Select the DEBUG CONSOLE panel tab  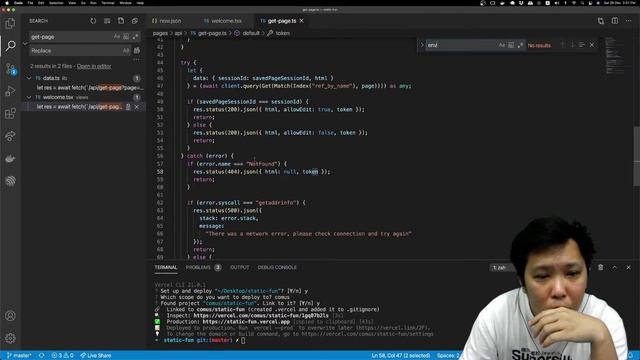coord(277,267)
